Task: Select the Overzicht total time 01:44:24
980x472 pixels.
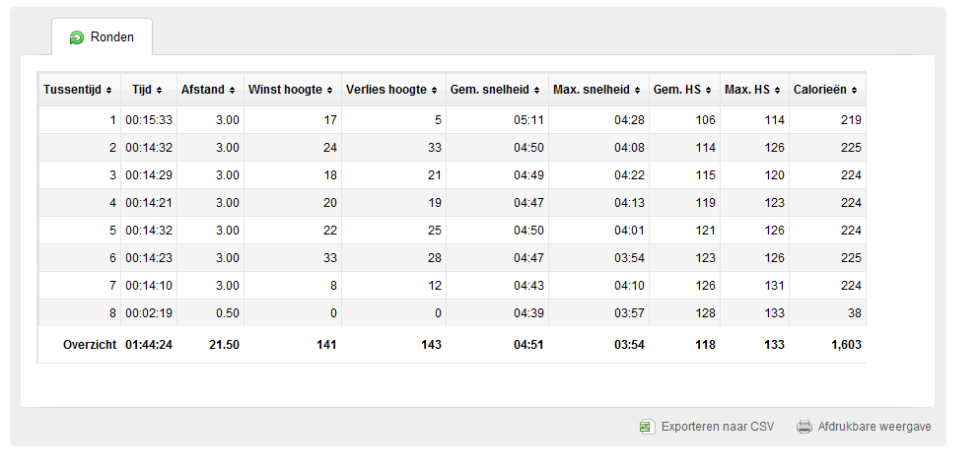Action: (x=149, y=345)
